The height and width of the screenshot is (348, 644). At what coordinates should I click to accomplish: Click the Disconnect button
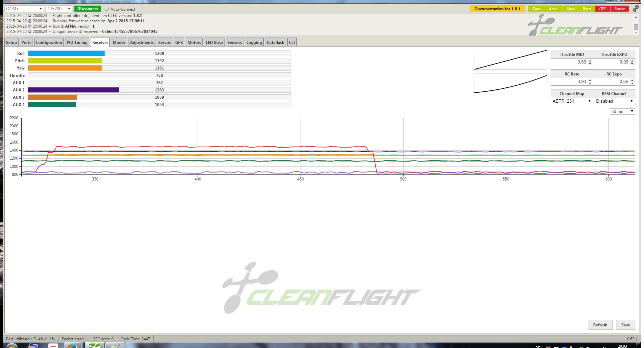pos(88,9)
